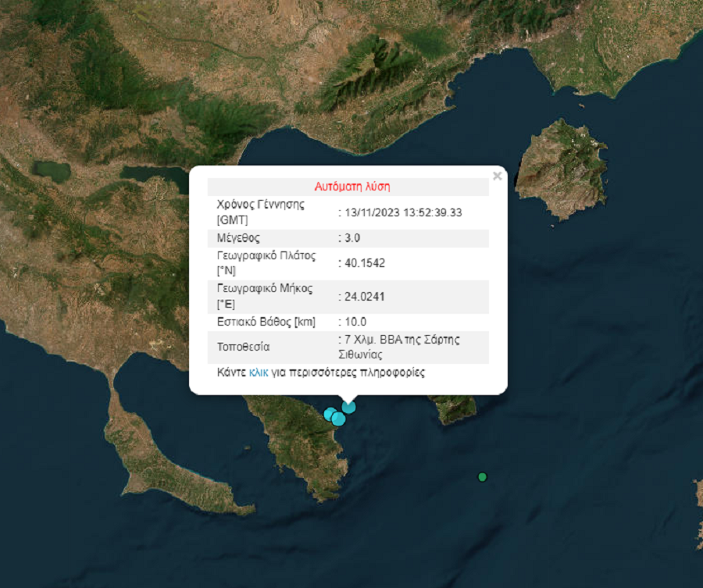Image resolution: width=703 pixels, height=588 pixels.
Task: Select the latitude value 40.1542
Action: coord(364,263)
